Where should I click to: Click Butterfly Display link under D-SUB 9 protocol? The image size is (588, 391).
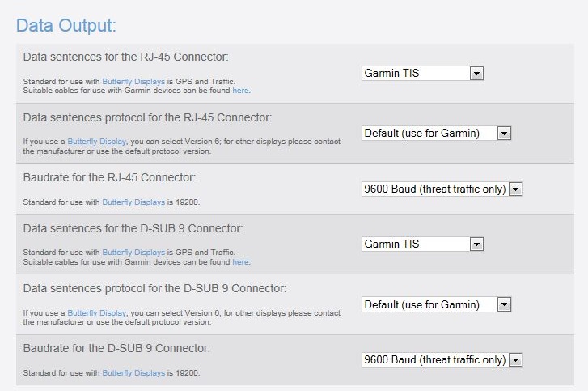(x=97, y=313)
